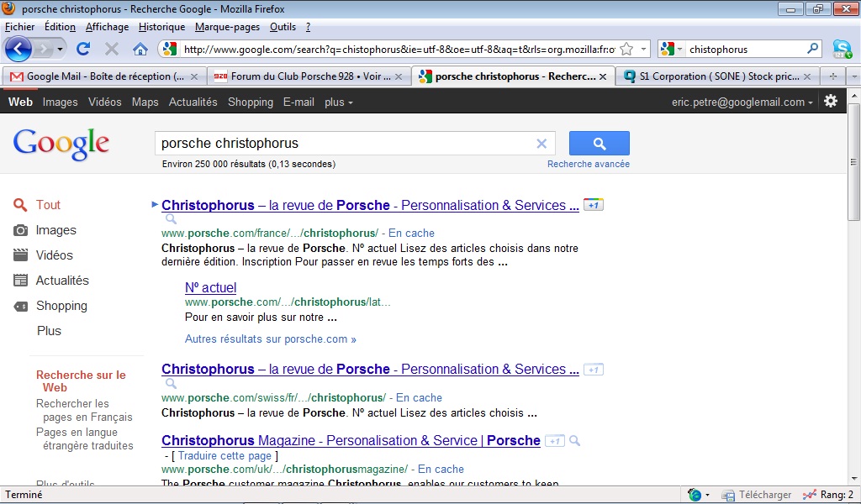Clear the search box with the X
Screen dimensions: 861x504
541,144
